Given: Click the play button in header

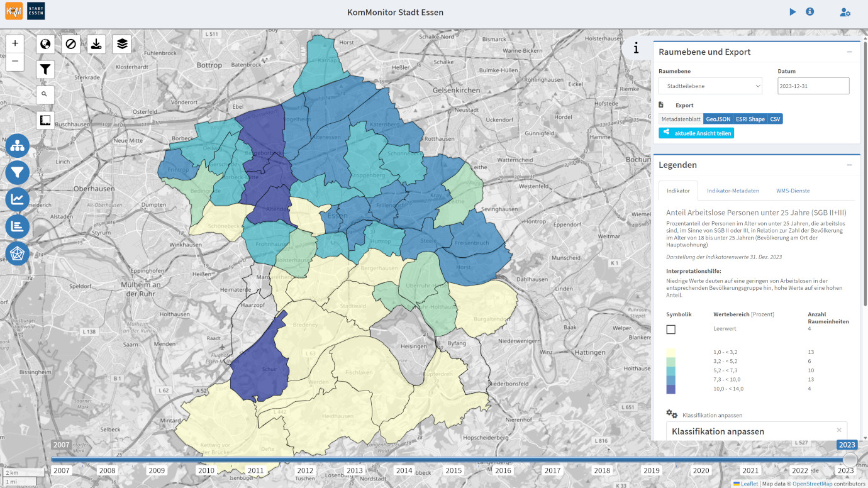Looking at the screenshot, I should tap(793, 12).
